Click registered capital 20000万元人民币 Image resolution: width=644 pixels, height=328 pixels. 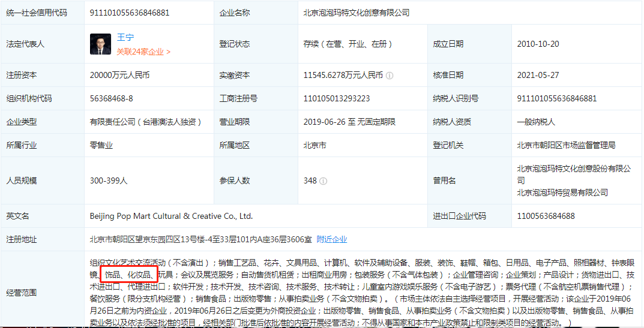pyautogui.click(x=120, y=75)
